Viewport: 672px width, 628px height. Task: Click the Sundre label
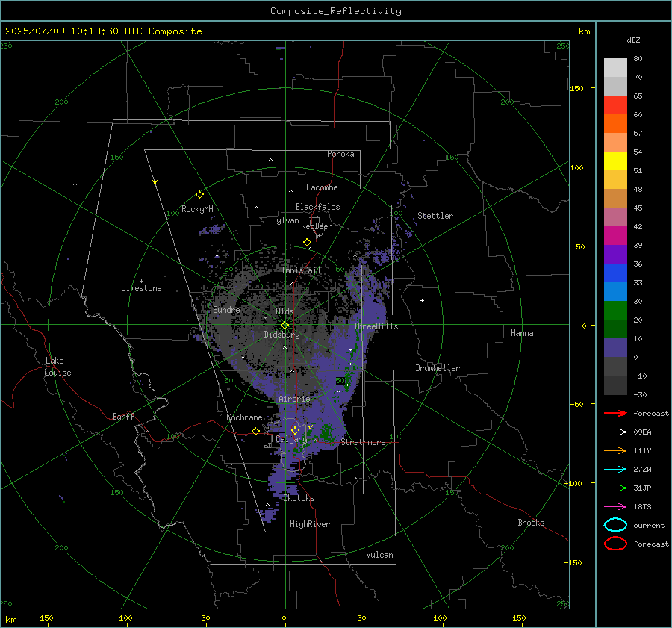(226, 309)
